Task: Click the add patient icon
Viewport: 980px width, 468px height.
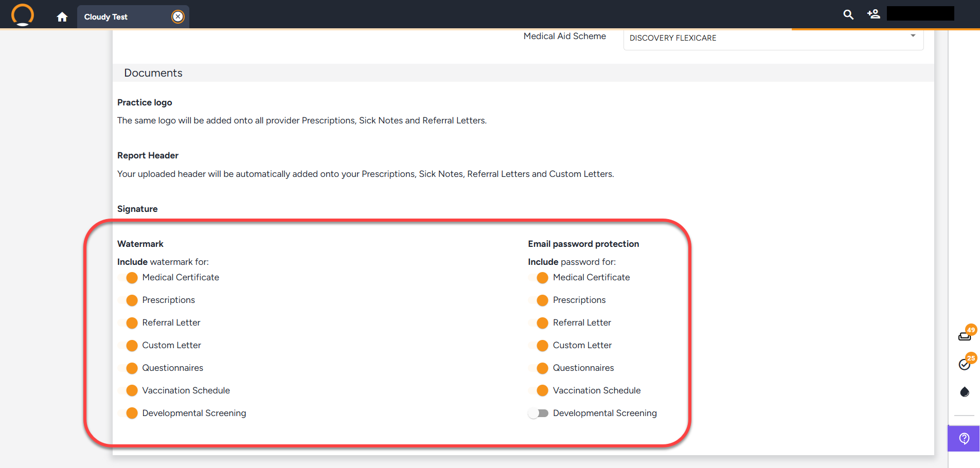Action: [874, 14]
